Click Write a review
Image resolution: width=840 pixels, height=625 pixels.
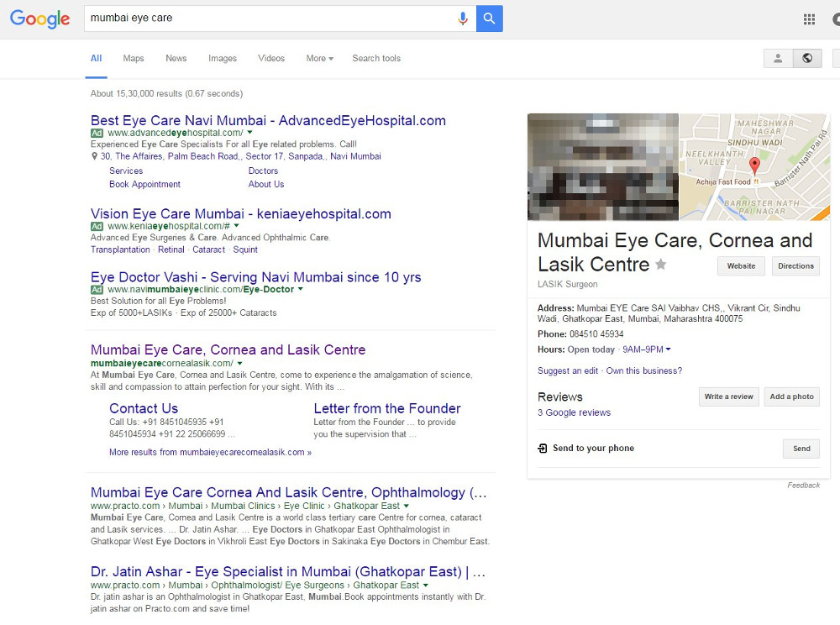click(728, 397)
